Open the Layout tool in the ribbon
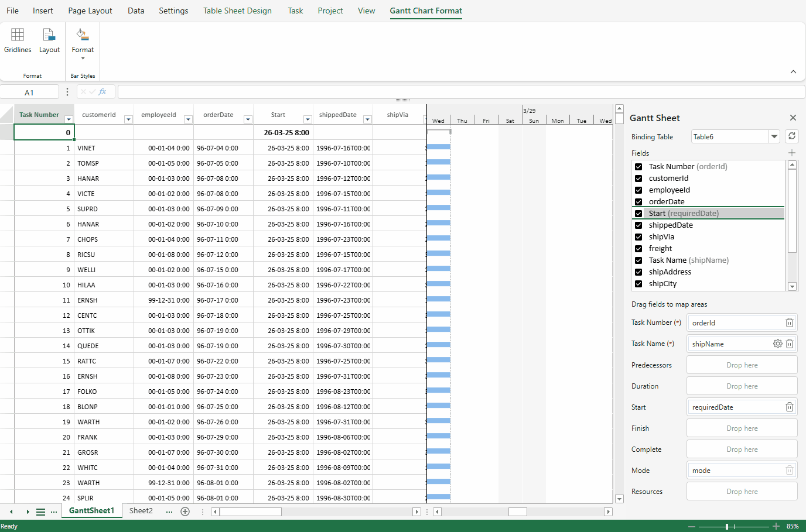806x532 pixels. click(x=49, y=41)
